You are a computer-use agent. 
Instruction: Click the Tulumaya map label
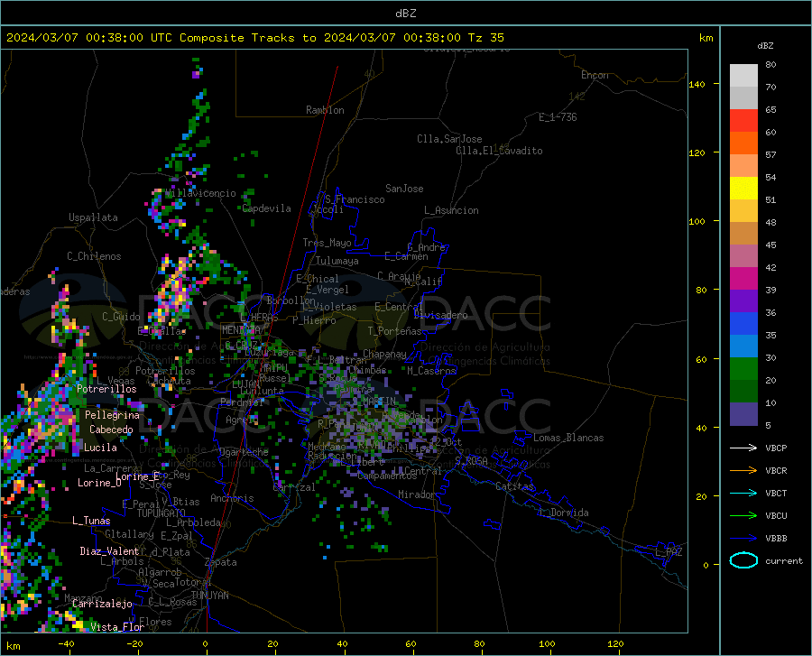point(337,261)
